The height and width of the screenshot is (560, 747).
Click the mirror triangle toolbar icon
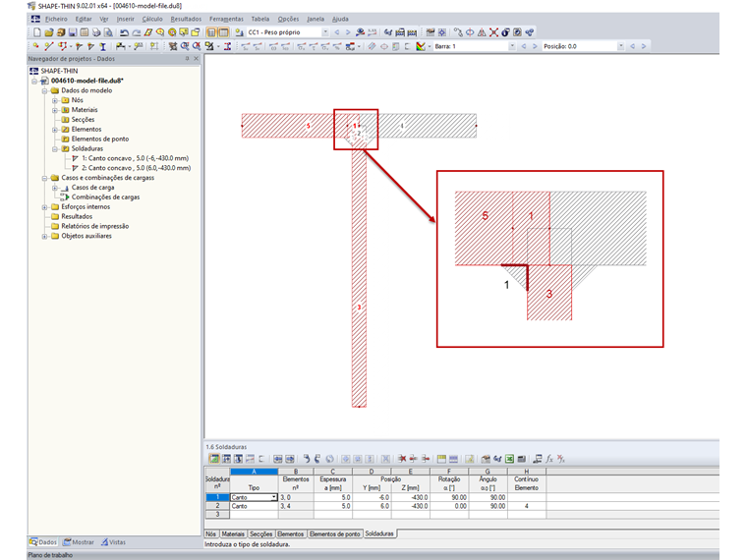[482, 32]
